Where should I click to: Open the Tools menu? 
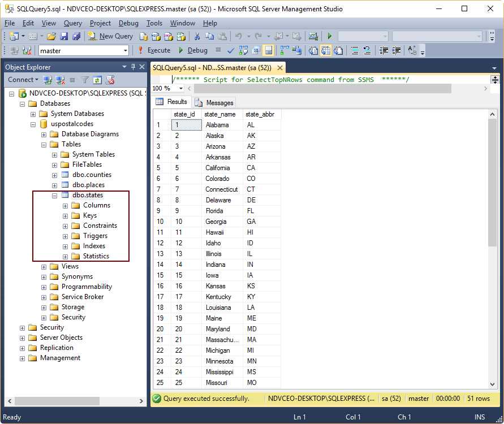(x=154, y=23)
